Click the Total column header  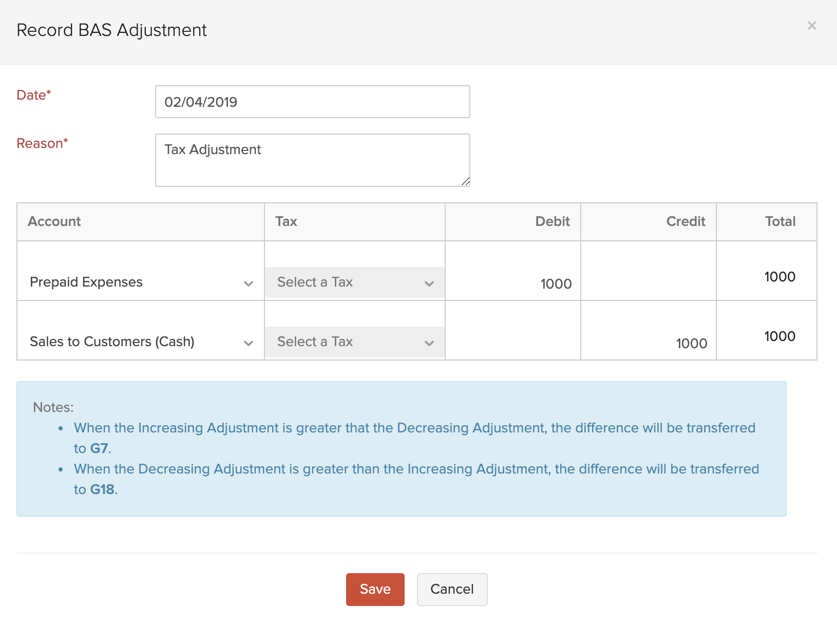[x=780, y=221]
